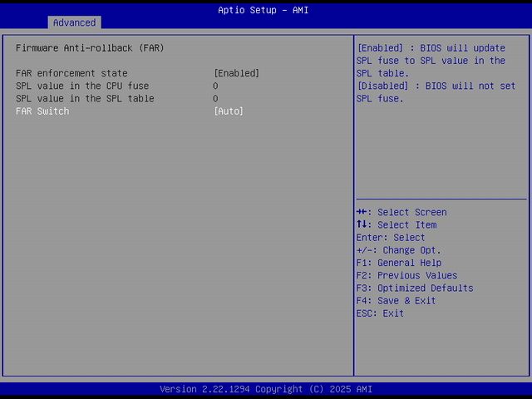This screenshot has width=532, height=399.
Task: Click the +/-: Change Opt. hint
Action: click(x=399, y=250)
